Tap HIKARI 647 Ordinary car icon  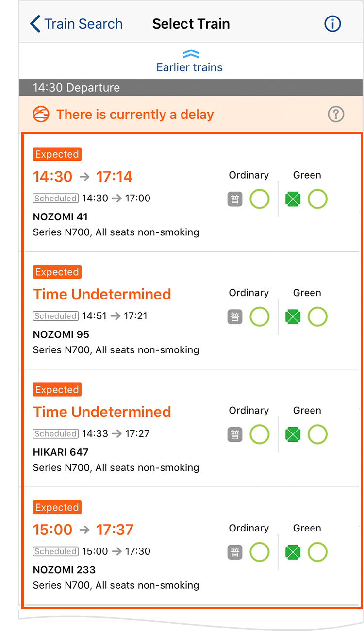point(235,434)
